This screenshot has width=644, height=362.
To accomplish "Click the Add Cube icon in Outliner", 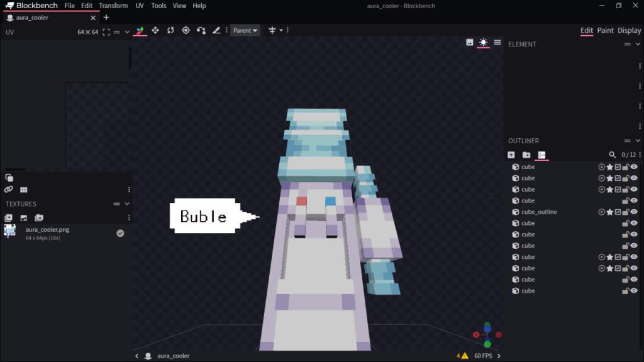I will coord(511,155).
